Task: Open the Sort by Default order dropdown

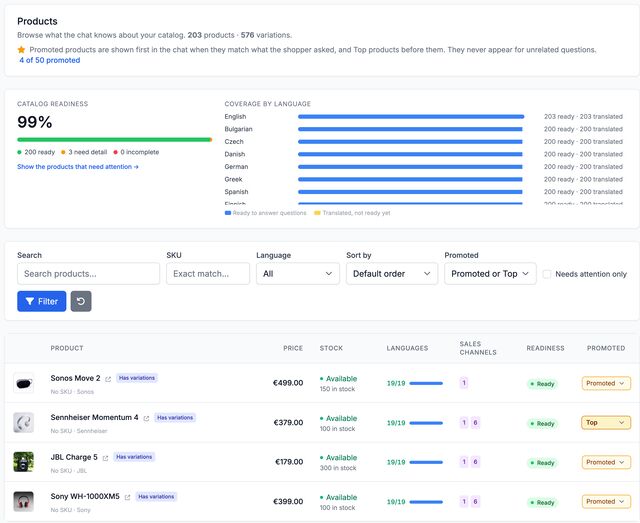Action: coord(392,274)
